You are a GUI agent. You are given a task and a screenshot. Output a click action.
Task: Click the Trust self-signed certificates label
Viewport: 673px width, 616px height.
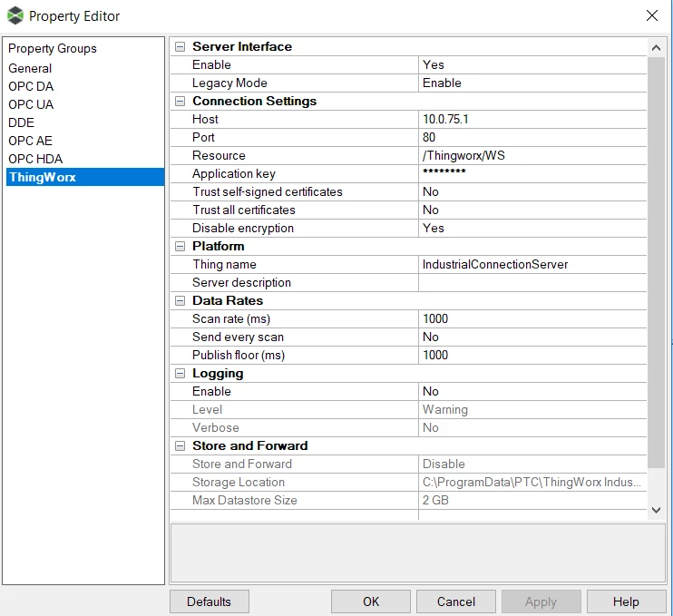click(267, 191)
